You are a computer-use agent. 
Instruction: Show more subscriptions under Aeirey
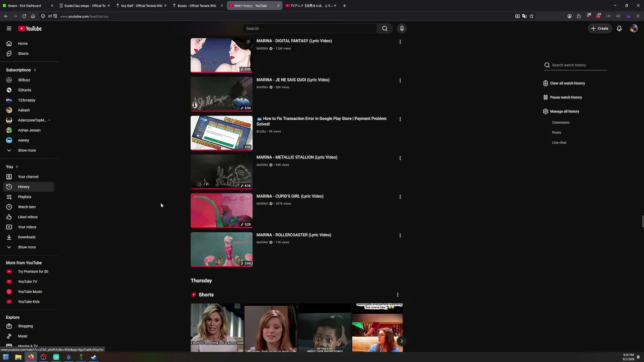27,150
